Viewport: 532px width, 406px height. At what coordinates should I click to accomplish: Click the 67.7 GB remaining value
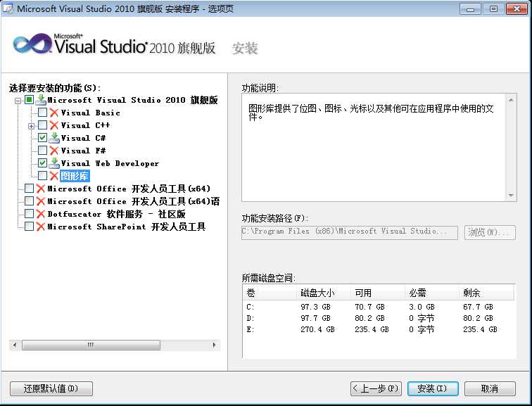(478, 307)
